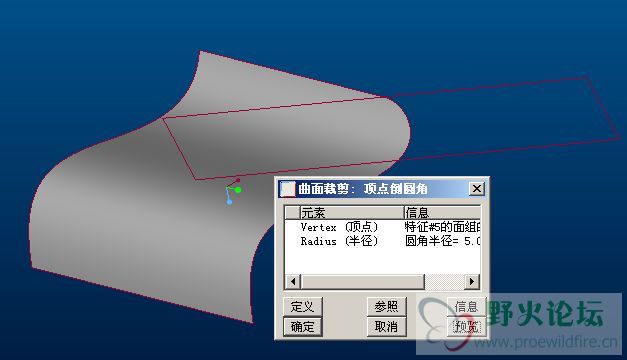Click the dialog title bar icon
627x360 pixels.
click(288, 188)
